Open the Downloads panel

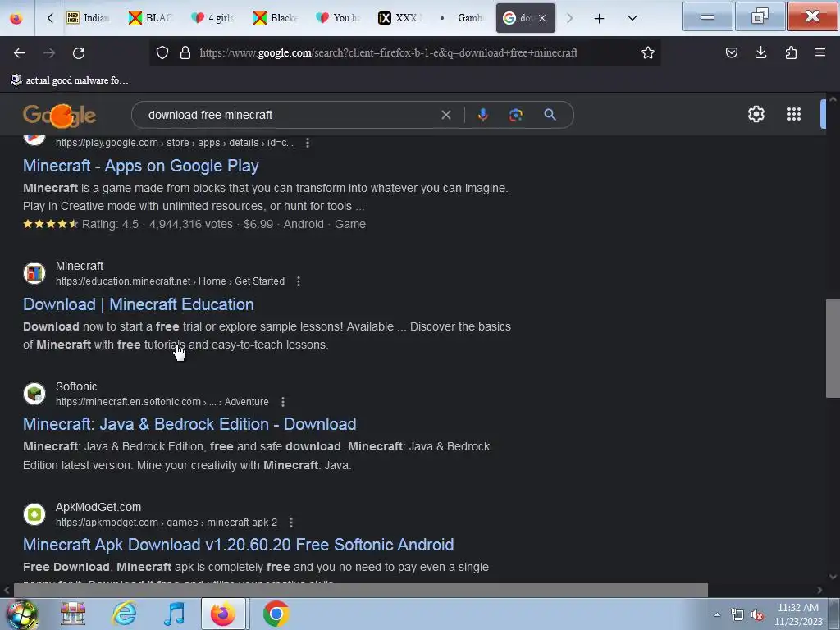[x=760, y=52]
